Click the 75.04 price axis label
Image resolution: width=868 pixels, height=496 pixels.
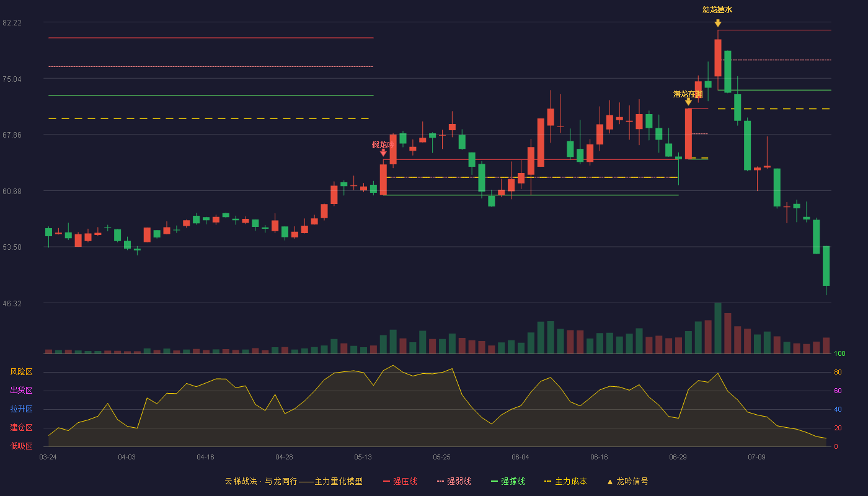12,79
